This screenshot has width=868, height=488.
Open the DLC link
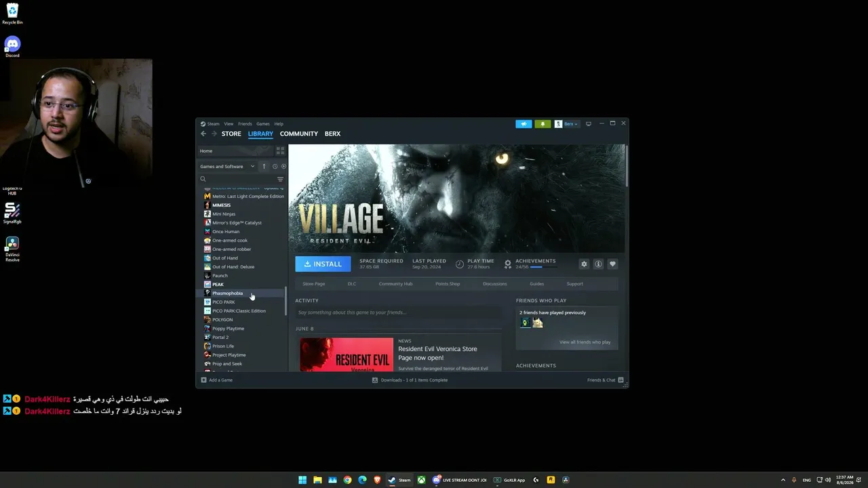pos(352,284)
